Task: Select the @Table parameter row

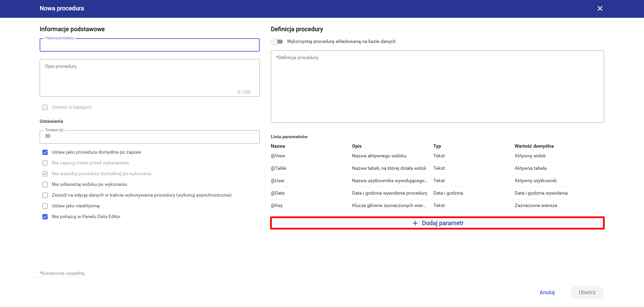Action: (x=437, y=168)
